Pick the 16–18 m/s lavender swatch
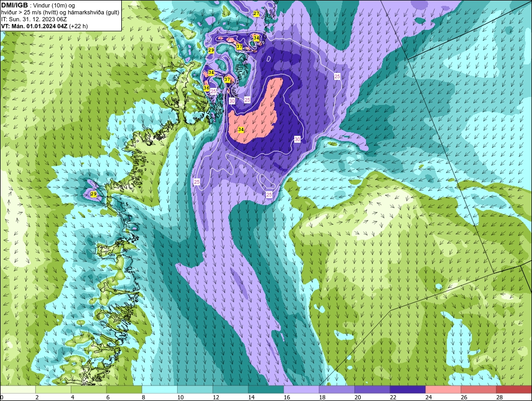The width and height of the screenshot is (532, 401). [x=301, y=389]
